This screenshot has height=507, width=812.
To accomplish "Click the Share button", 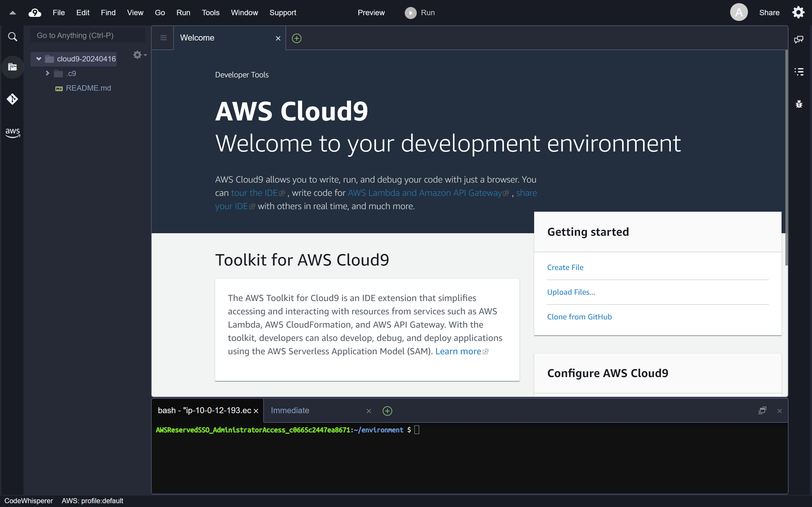I will pos(769,12).
